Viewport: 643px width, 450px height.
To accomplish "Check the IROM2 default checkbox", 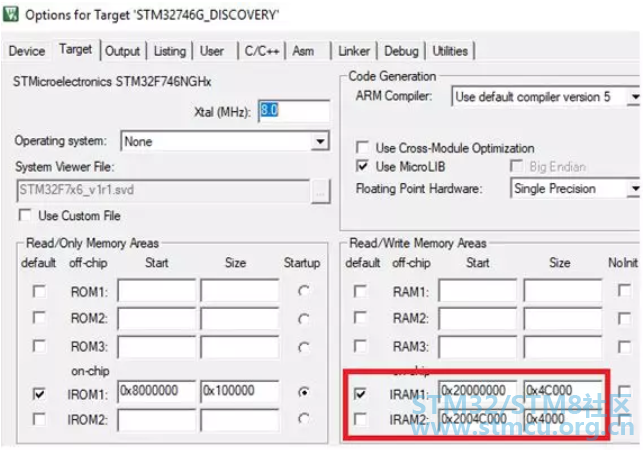I will pos(39,419).
